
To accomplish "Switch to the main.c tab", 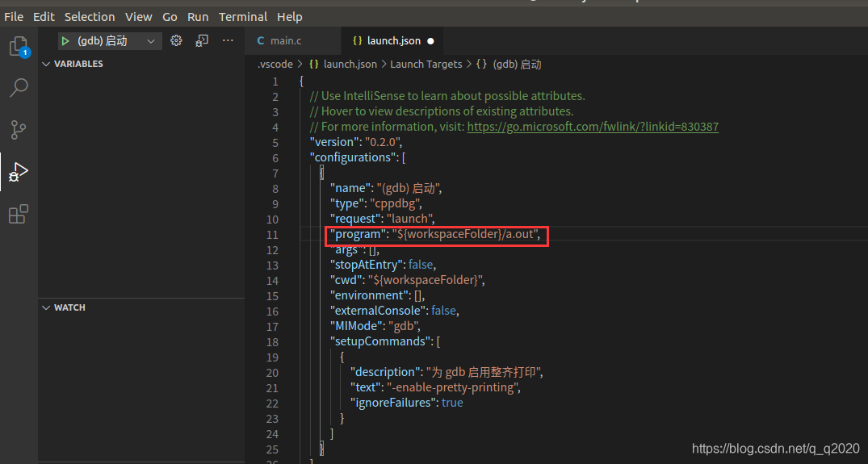I will pyautogui.click(x=293, y=41).
